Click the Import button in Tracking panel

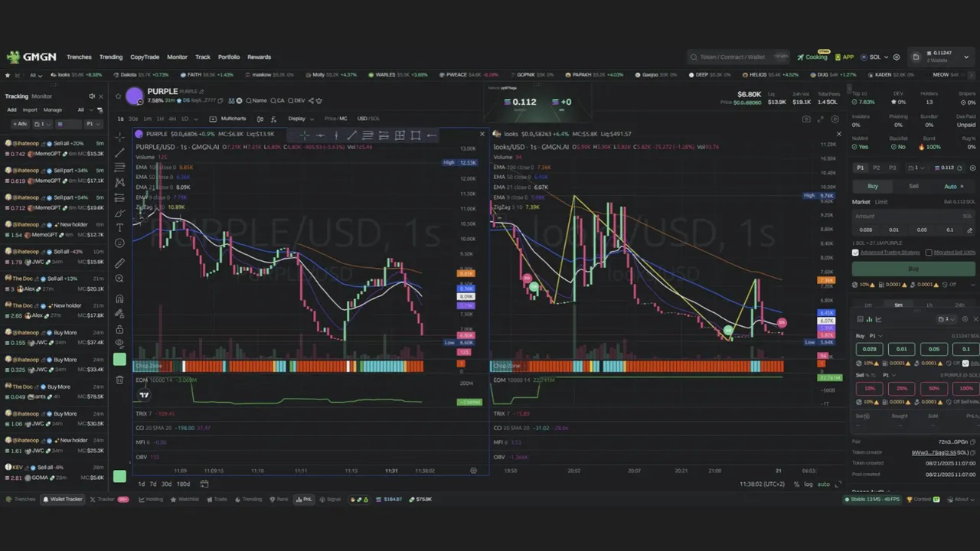point(30,109)
